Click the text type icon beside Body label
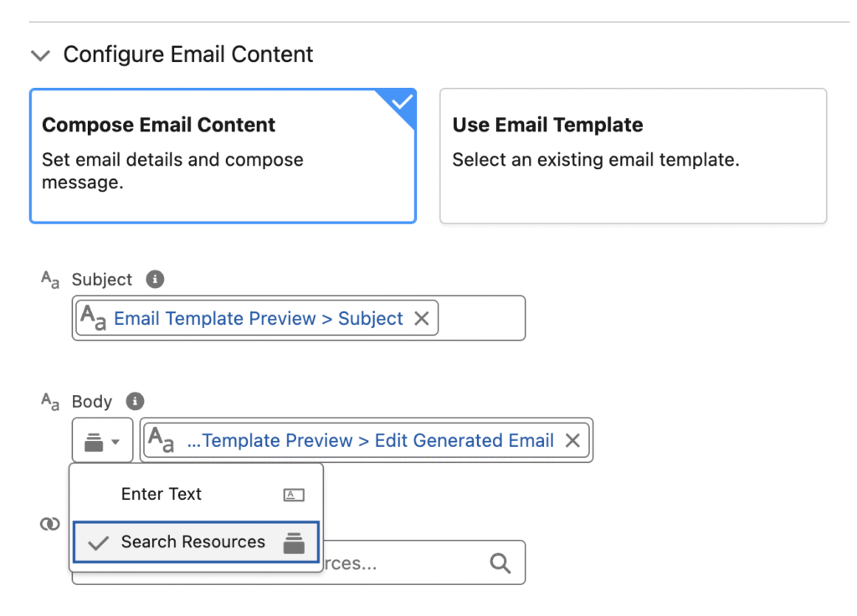The width and height of the screenshot is (857, 616). click(x=50, y=402)
